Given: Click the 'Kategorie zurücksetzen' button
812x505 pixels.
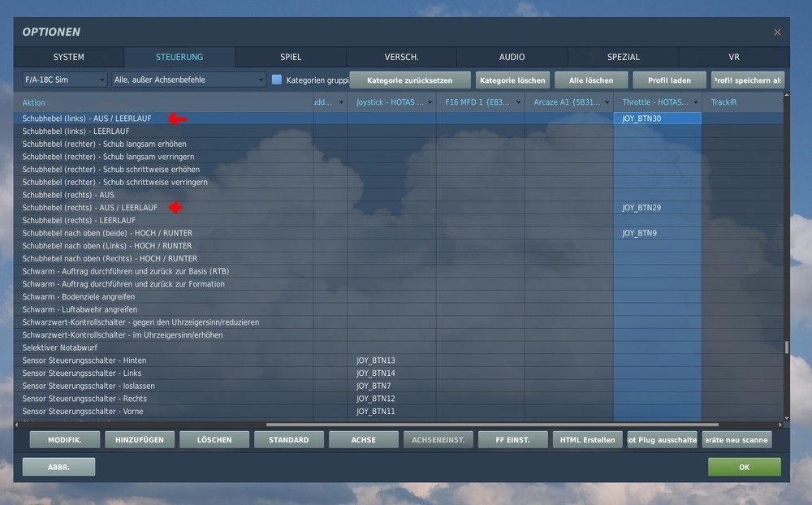Looking at the screenshot, I should pyautogui.click(x=409, y=80).
